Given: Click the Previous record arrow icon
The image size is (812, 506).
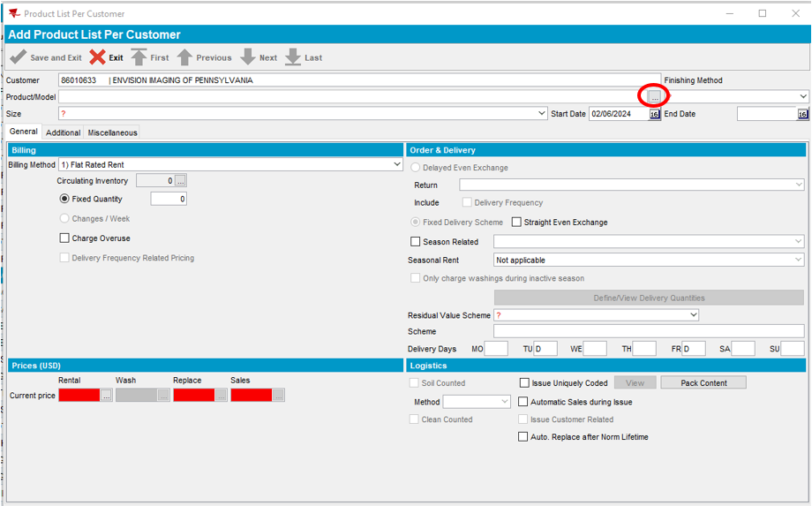Looking at the screenshot, I should click(x=184, y=57).
